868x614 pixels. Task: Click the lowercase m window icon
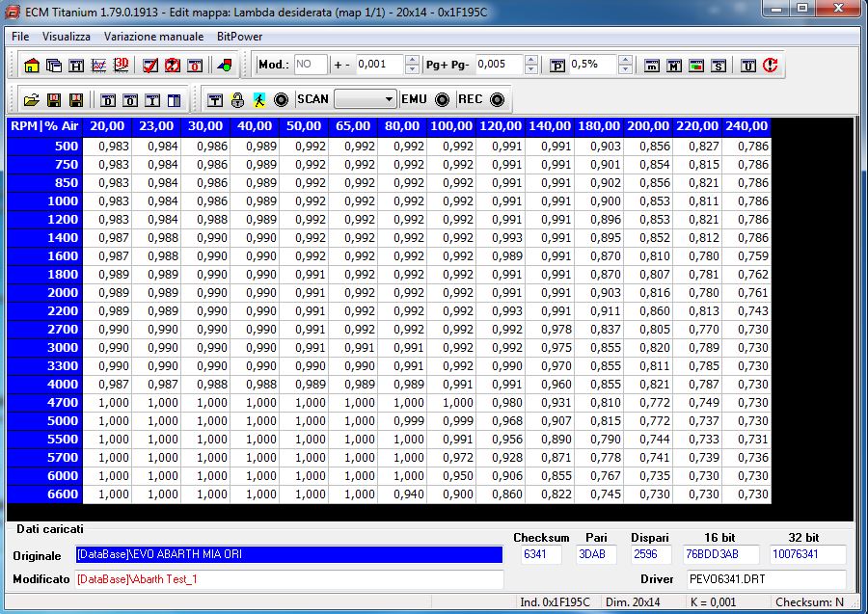pyautogui.click(x=652, y=66)
